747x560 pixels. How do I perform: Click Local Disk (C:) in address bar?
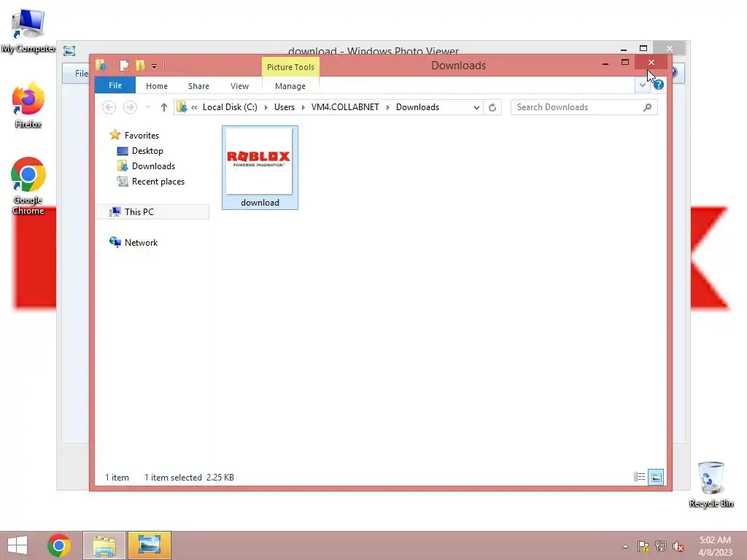pos(230,107)
